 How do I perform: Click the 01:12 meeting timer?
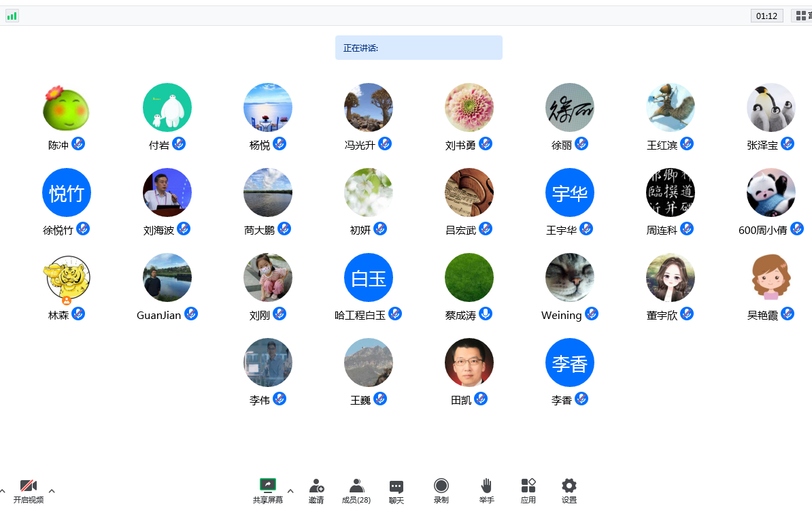766,16
